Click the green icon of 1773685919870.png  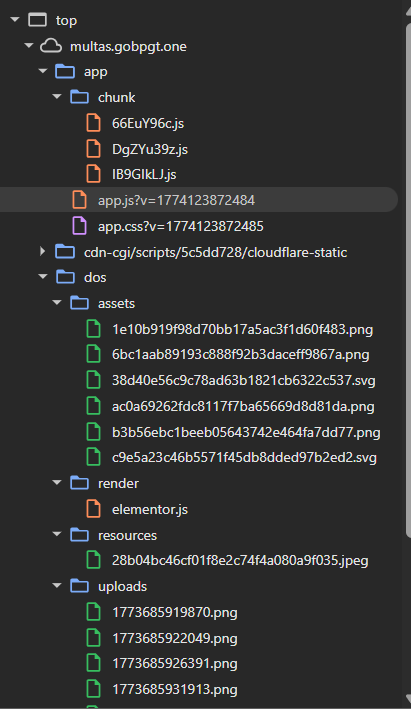[94, 612]
